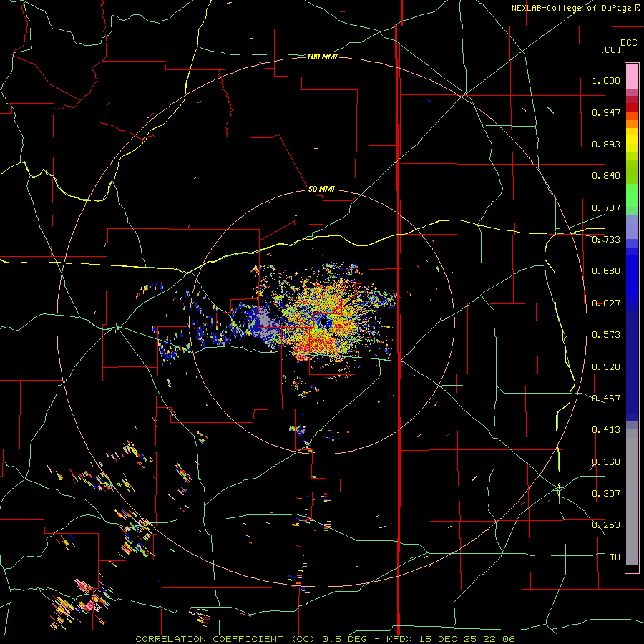The image size is (644, 644).
Task: Select the 0.893 scale value
Action: (606, 144)
